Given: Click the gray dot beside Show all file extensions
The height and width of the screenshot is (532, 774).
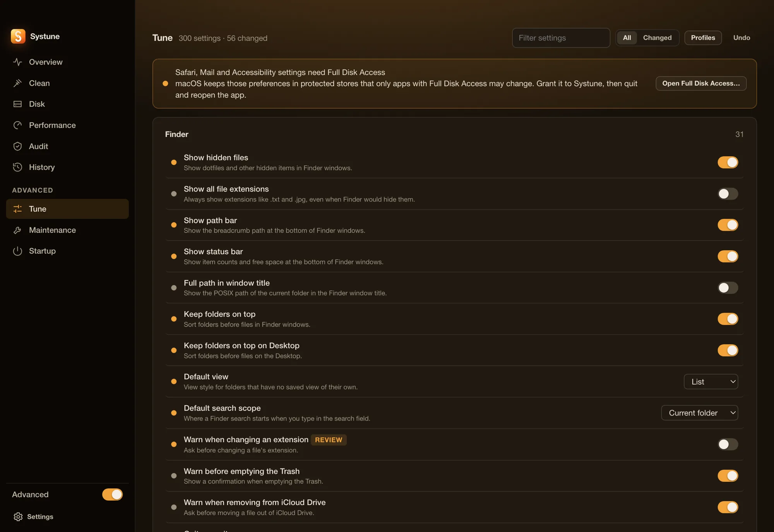Looking at the screenshot, I should [x=174, y=194].
